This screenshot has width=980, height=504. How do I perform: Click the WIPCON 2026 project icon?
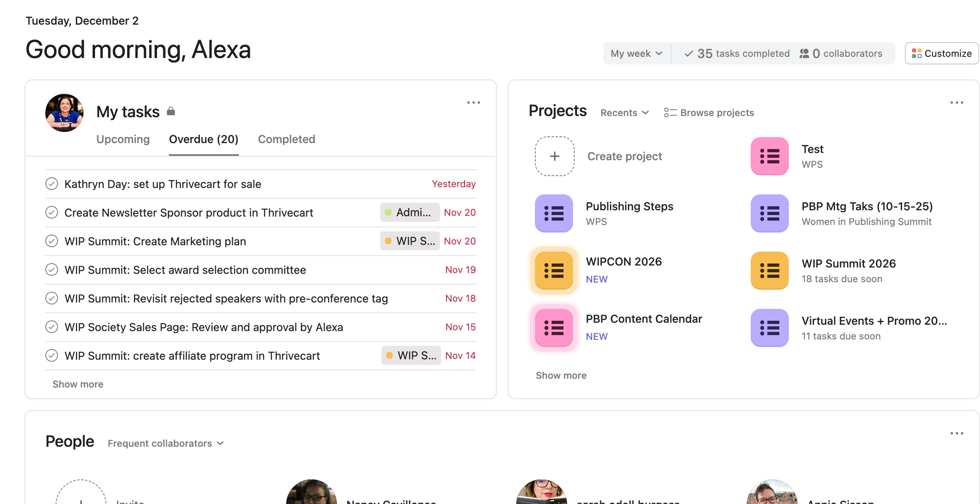(x=554, y=270)
